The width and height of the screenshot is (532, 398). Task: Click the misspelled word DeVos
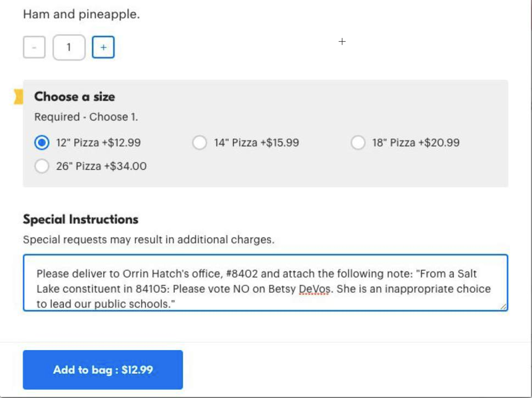pyautogui.click(x=313, y=289)
